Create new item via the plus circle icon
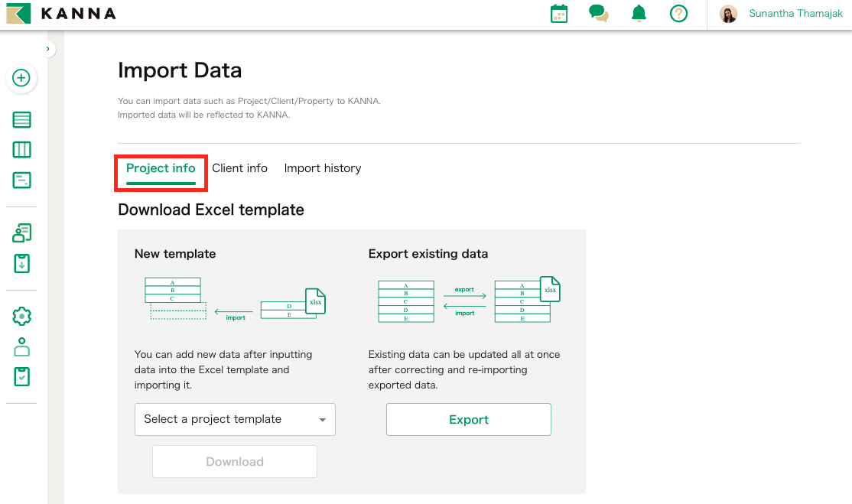This screenshot has height=504, width=852. pyautogui.click(x=21, y=78)
